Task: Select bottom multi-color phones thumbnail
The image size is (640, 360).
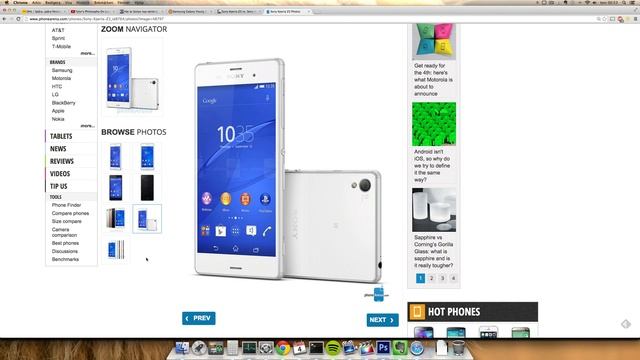Action: (x=116, y=250)
